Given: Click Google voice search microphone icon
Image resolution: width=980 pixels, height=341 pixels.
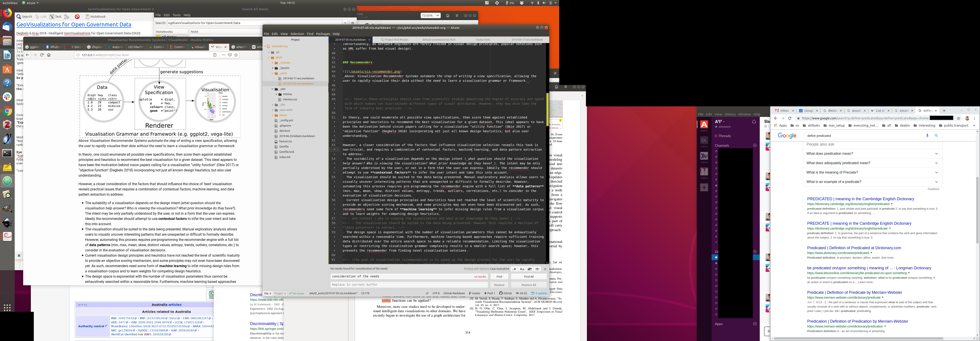Looking at the screenshot, I should click(x=927, y=135).
